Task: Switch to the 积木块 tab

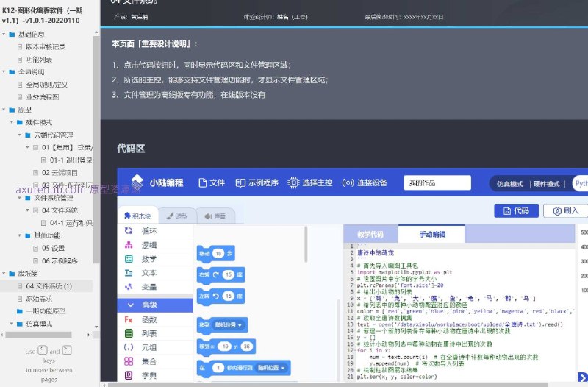Action: 137,216
